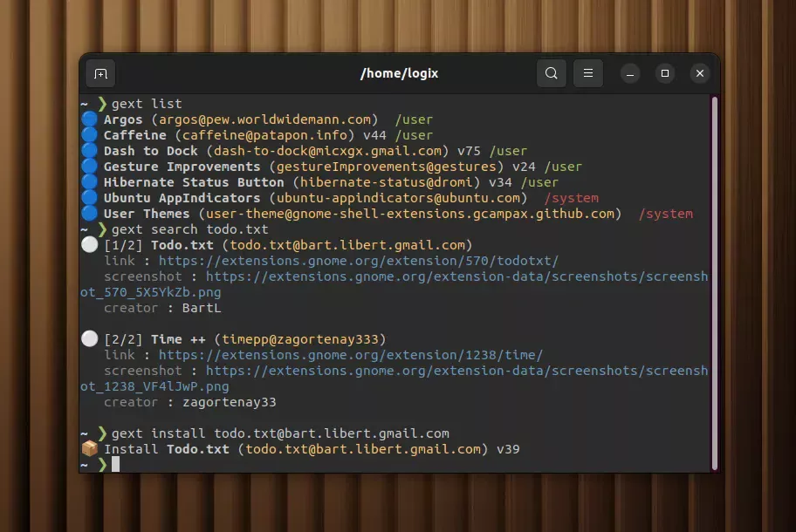The width and height of the screenshot is (796, 532).
Task: Click the Ubuntu AppIndicators status circle
Action: pyautogui.click(x=89, y=198)
